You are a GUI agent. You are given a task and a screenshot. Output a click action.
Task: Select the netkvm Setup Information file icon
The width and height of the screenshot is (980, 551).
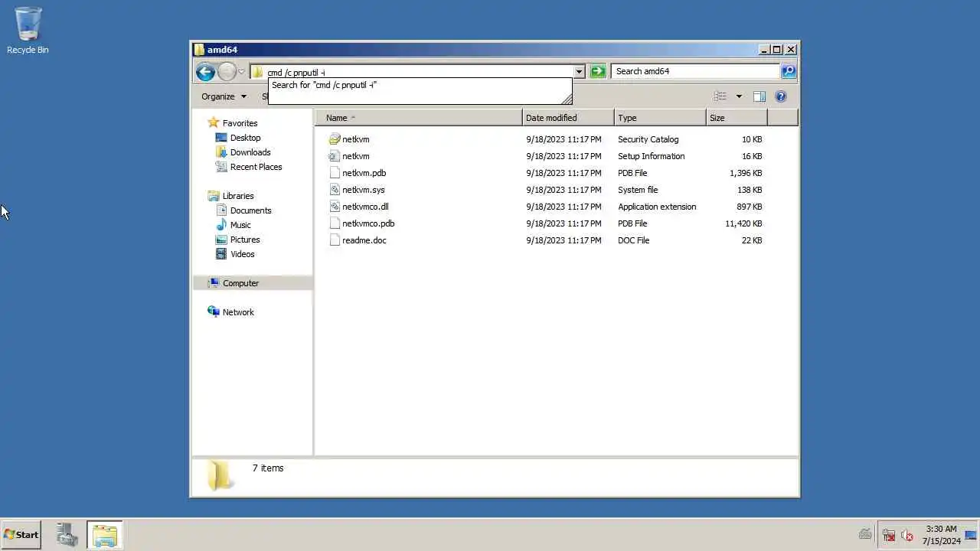[335, 156]
